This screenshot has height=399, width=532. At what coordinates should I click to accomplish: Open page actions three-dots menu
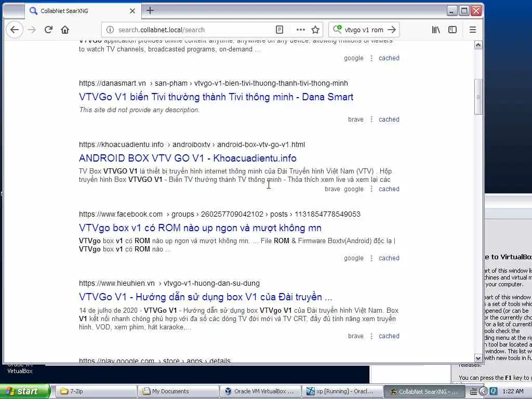[x=301, y=30]
